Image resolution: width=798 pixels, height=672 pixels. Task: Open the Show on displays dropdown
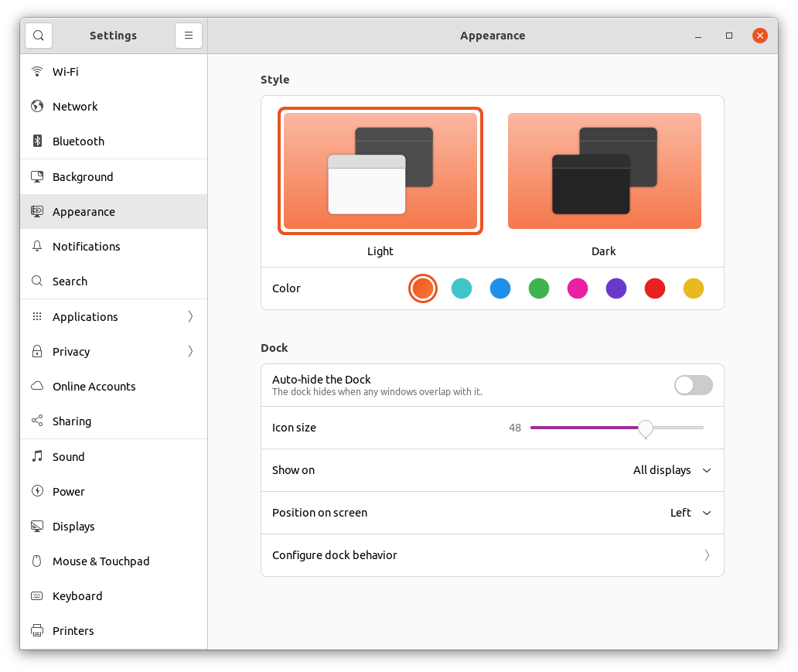tap(670, 470)
